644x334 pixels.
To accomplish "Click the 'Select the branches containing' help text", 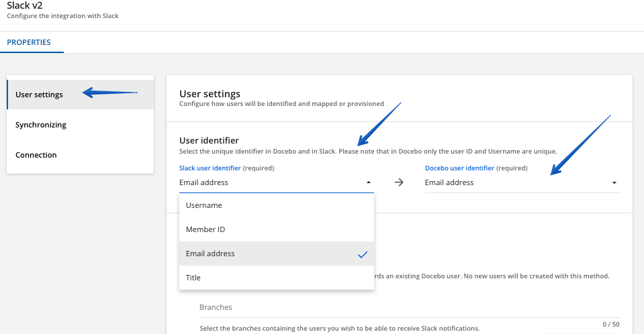I will (339, 328).
